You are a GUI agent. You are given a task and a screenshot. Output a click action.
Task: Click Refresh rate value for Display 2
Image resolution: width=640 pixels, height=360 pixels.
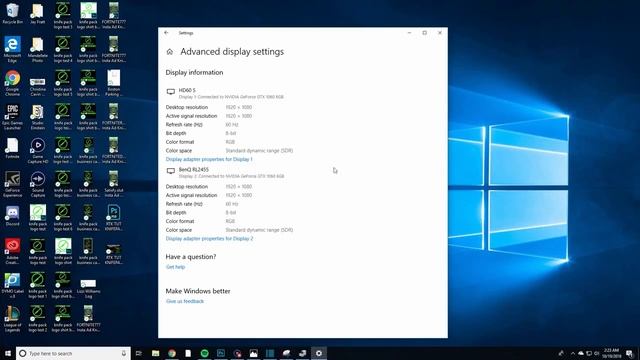[x=232, y=204]
